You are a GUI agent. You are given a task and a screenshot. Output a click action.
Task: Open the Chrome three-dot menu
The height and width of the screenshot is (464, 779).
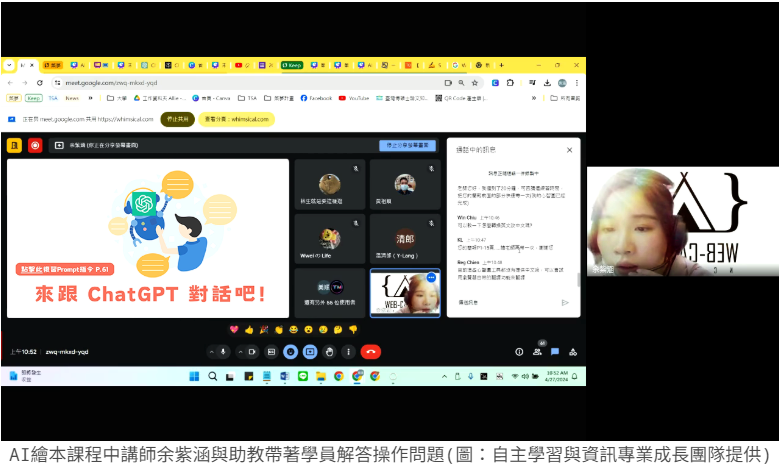coord(577,83)
